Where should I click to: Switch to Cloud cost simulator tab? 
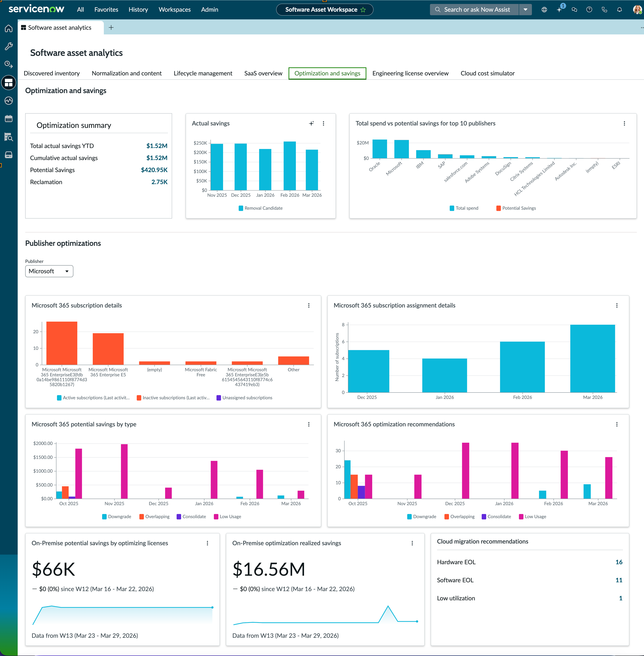coord(487,73)
